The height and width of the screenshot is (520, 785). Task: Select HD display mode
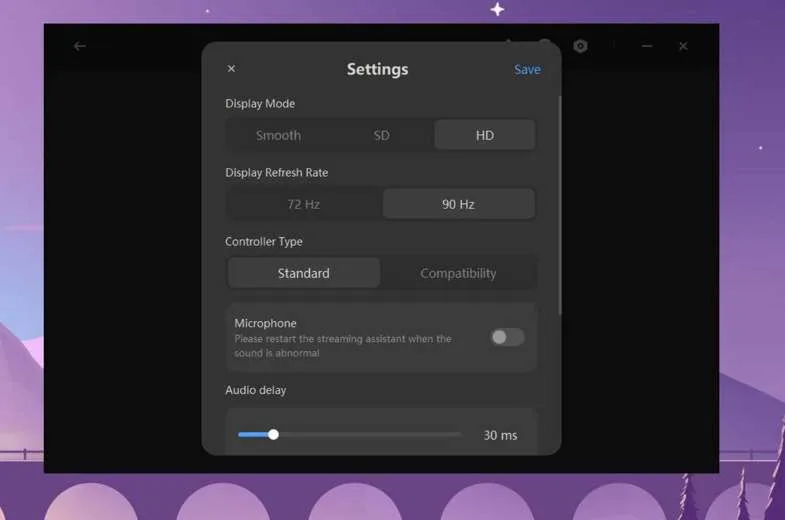point(485,135)
